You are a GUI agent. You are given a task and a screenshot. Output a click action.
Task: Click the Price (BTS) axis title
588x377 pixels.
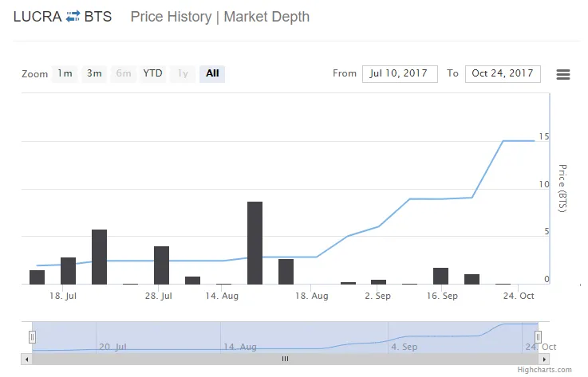pos(562,188)
